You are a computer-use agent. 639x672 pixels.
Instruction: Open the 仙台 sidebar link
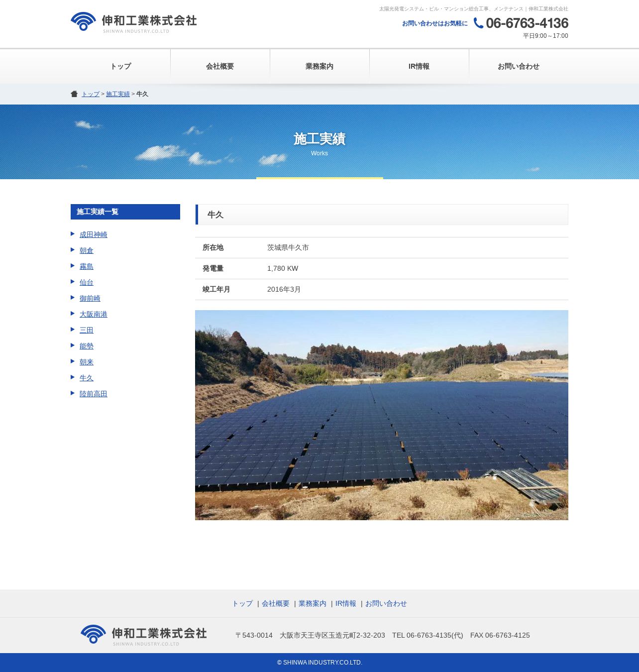coord(87,282)
